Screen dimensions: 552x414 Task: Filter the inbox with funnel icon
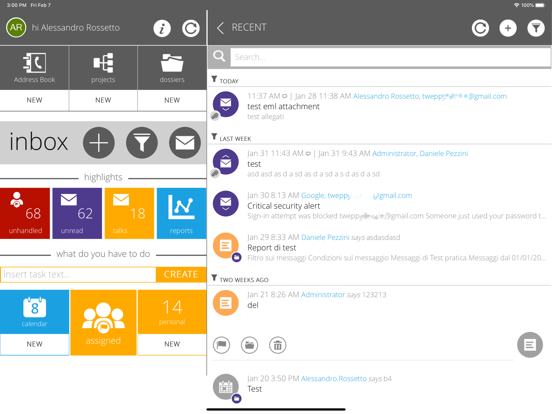142,143
